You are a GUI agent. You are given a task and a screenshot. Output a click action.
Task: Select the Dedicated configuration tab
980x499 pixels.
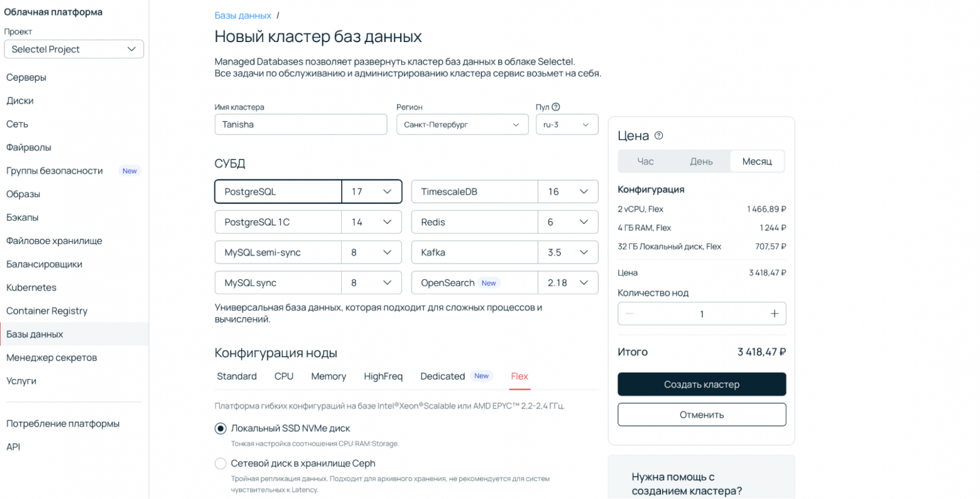(x=442, y=376)
